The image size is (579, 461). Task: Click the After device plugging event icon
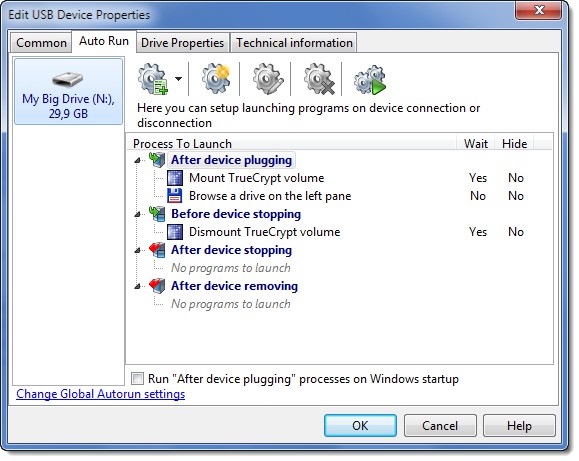click(157, 160)
